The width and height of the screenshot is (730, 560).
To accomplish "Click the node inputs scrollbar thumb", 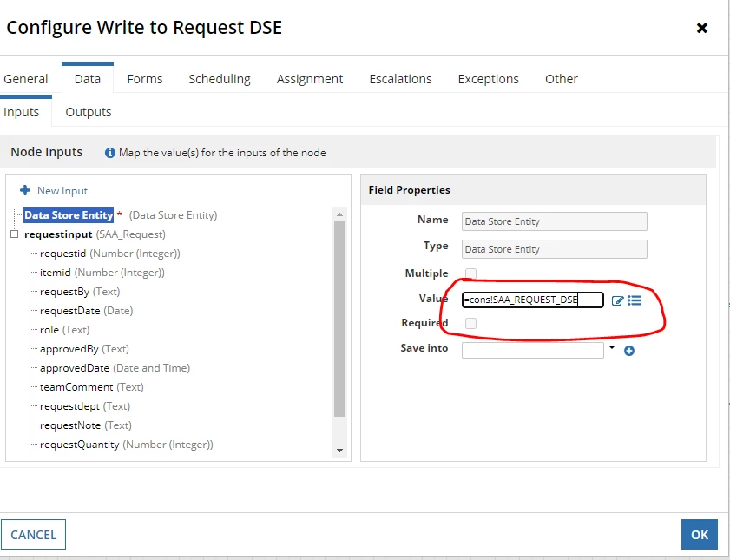I will click(339, 319).
